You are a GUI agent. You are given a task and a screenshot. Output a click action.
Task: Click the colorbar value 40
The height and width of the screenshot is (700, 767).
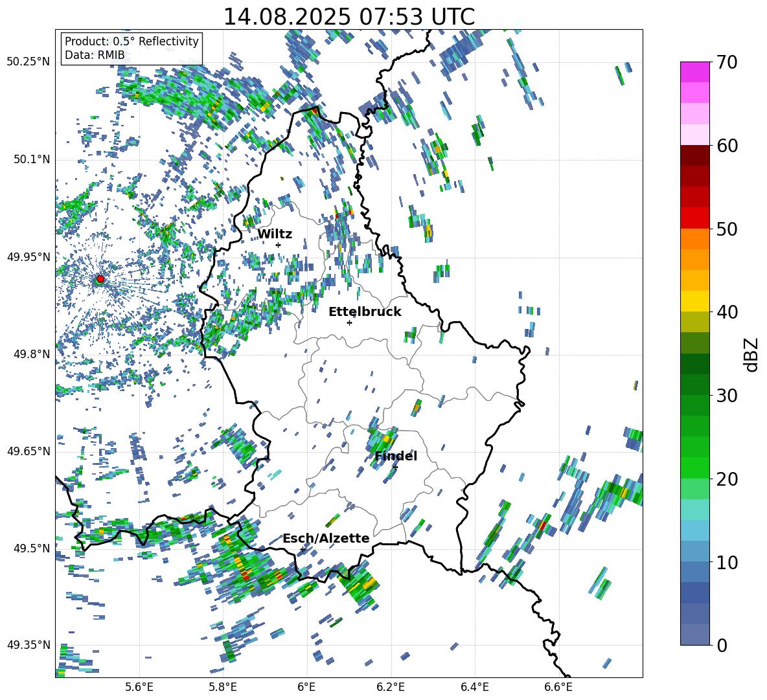(726, 312)
